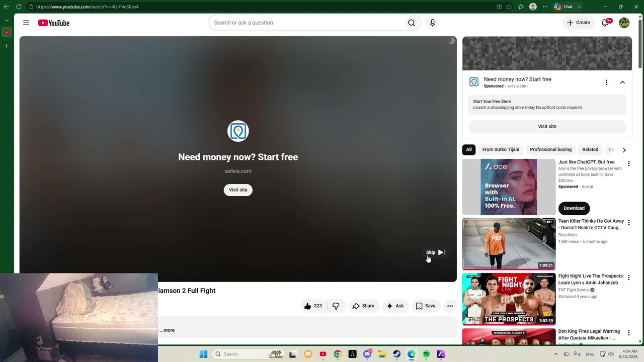Show more filter chips with the arrow
This screenshot has width=644, height=362.
tap(624, 150)
